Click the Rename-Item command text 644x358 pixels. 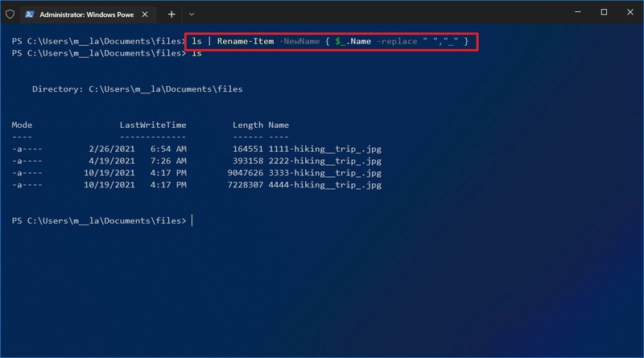point(246,42)
